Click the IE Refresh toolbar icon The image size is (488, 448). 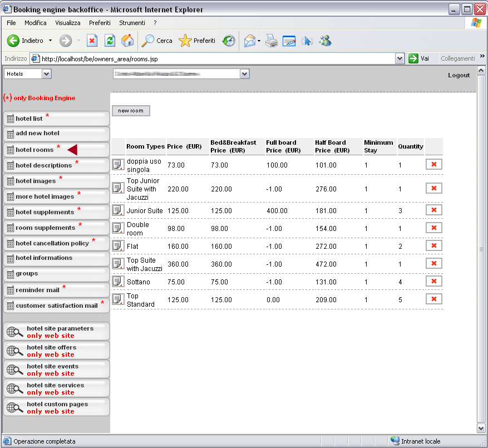point(110,41)
